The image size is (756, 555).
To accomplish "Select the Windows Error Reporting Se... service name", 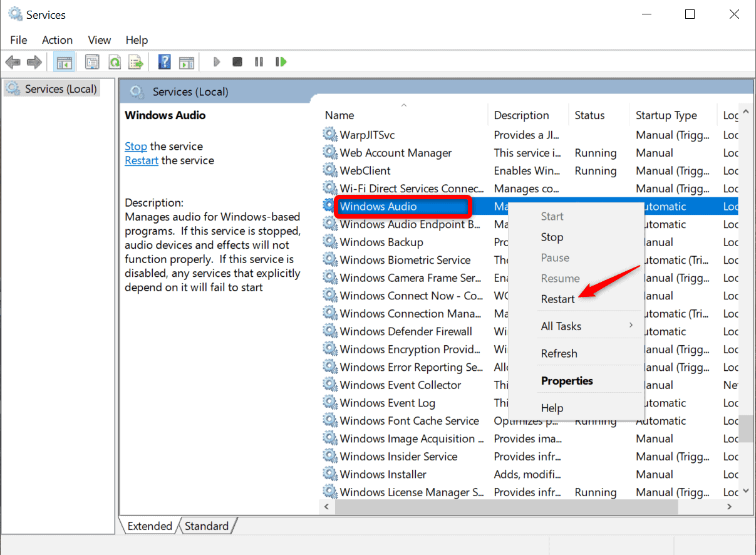I will click(x=412, y=367).
